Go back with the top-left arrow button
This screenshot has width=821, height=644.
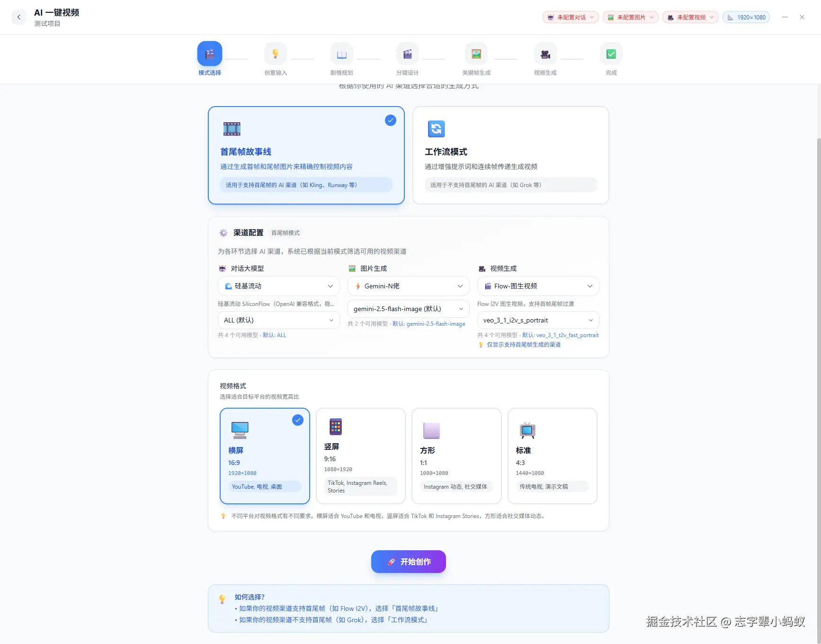coord(19,17)
